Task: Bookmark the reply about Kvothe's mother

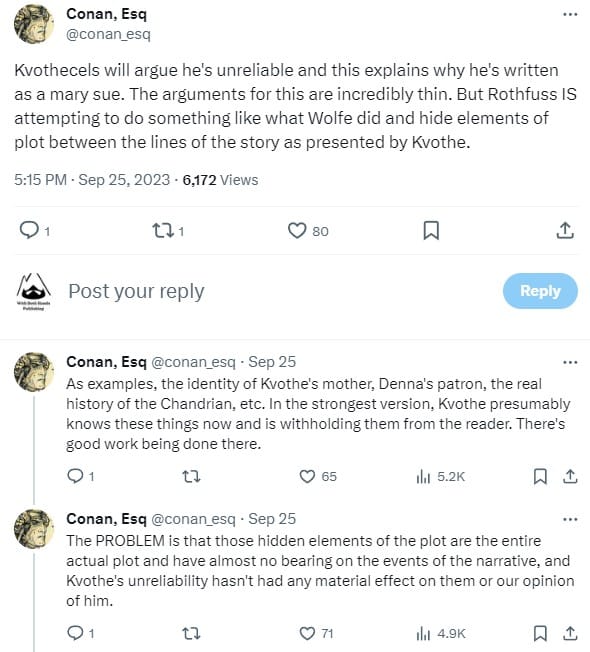Action: (540, 476)
